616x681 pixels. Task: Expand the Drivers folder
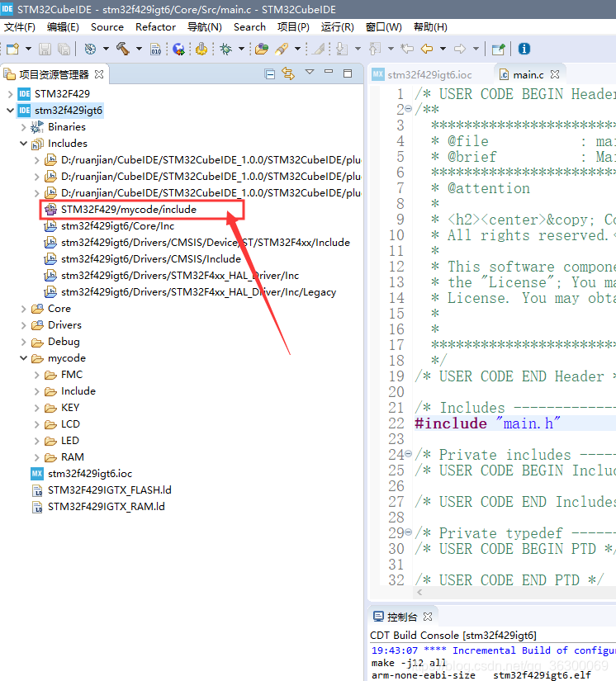pos(23,325)
